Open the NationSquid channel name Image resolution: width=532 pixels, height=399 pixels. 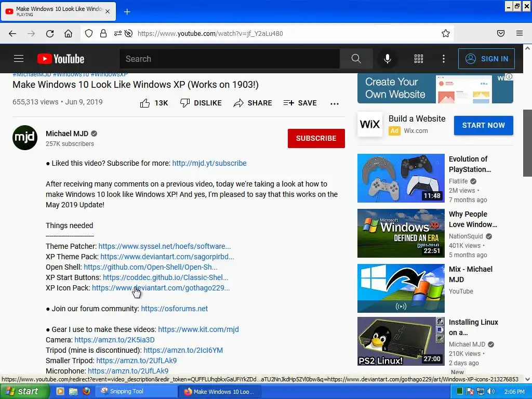(x=465, y=236)
